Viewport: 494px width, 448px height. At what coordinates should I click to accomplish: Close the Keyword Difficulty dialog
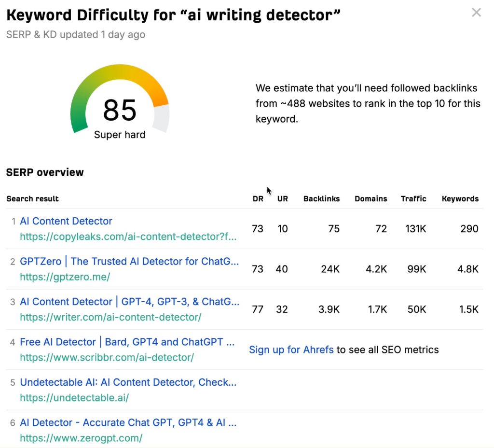click(476, 13)
